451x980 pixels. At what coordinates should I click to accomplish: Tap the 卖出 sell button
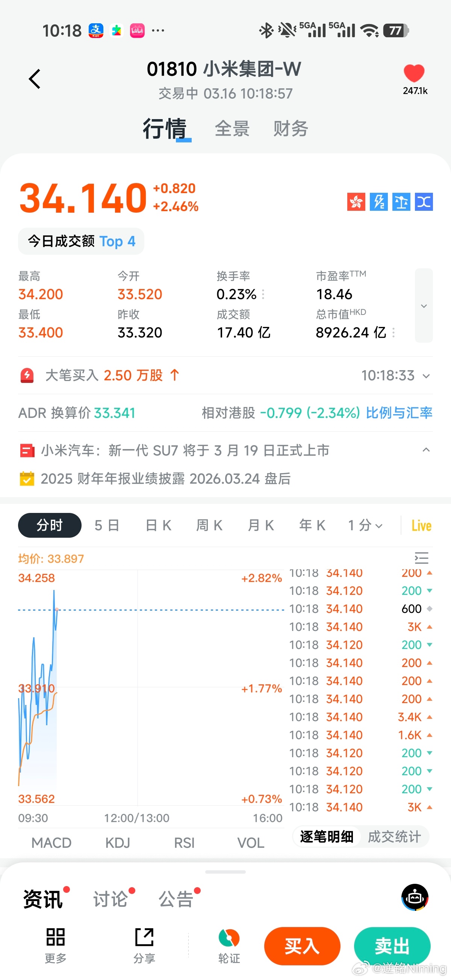click(x=392, y=946)
